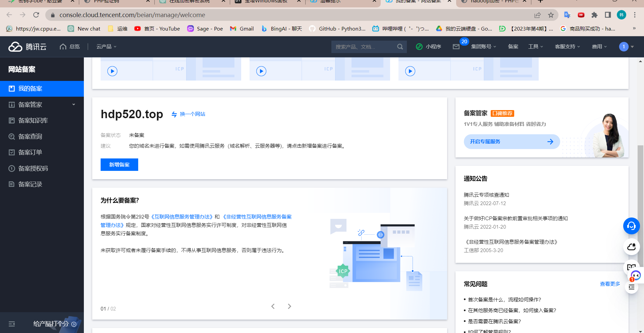
Task: Open the 总览 home icon
Action: pos(63,47)
